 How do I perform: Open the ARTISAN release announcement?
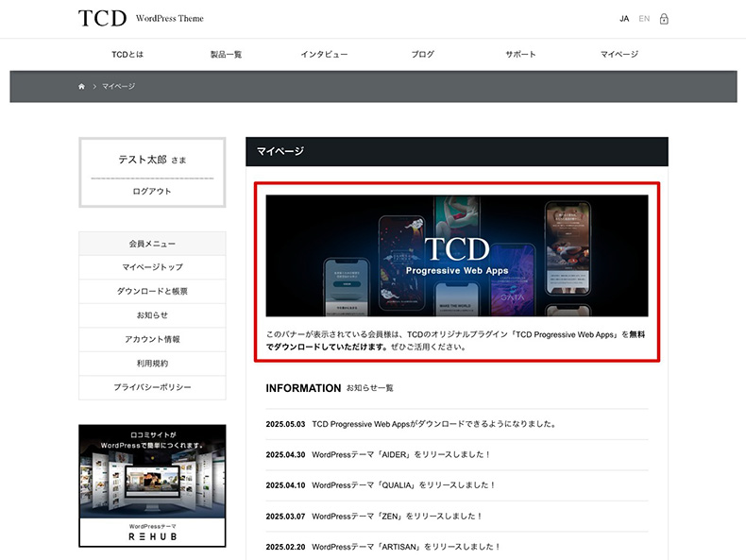406,547
